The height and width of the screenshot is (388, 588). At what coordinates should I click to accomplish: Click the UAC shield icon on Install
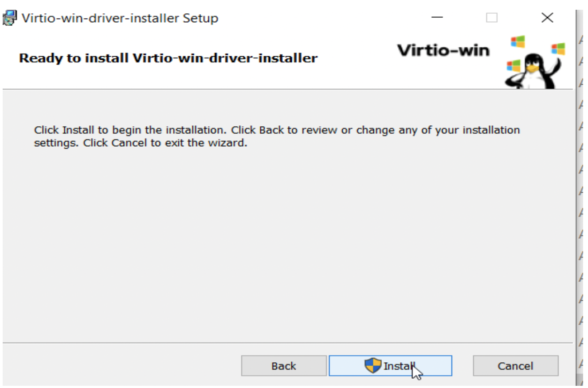tap(373, 366)
